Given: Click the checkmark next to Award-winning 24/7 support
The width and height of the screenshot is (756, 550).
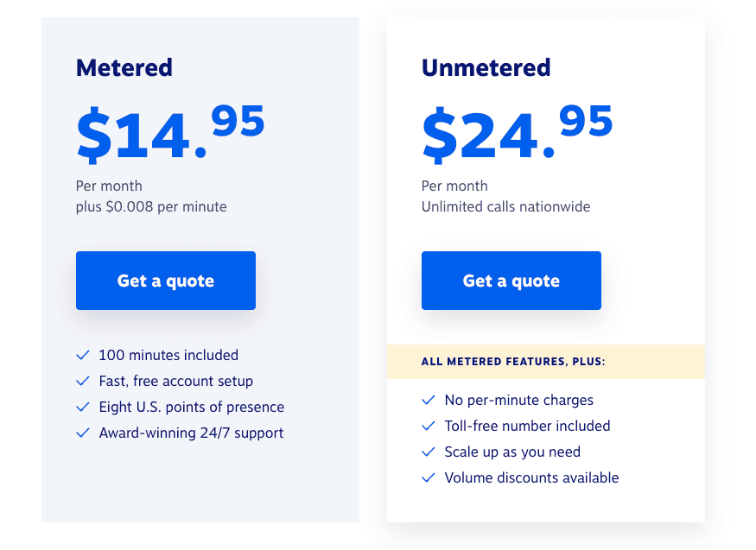Looking at the screenshot, I should click(83, 433).
